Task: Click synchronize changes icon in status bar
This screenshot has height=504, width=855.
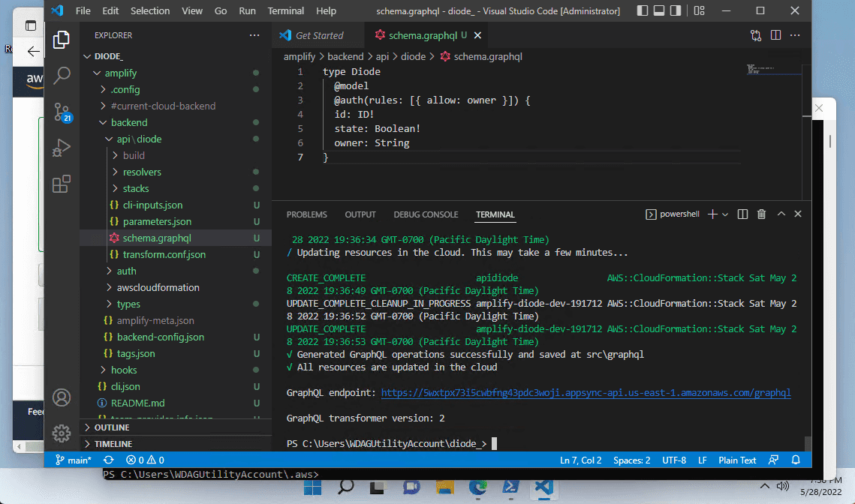Action: tap(109, 460)
